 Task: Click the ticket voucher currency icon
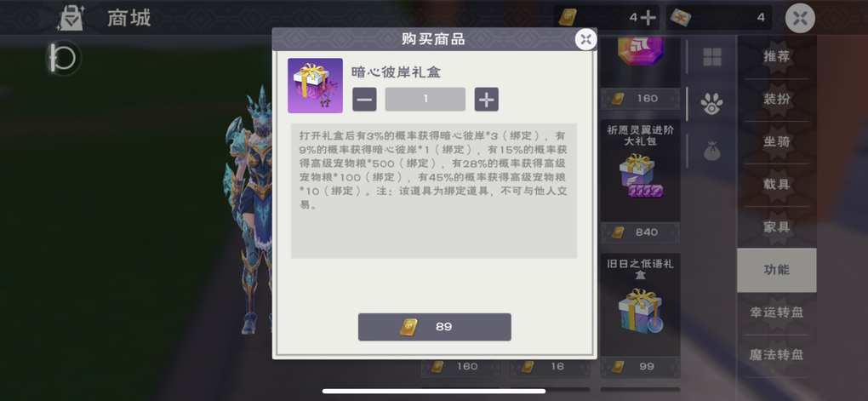coord(680,18)
